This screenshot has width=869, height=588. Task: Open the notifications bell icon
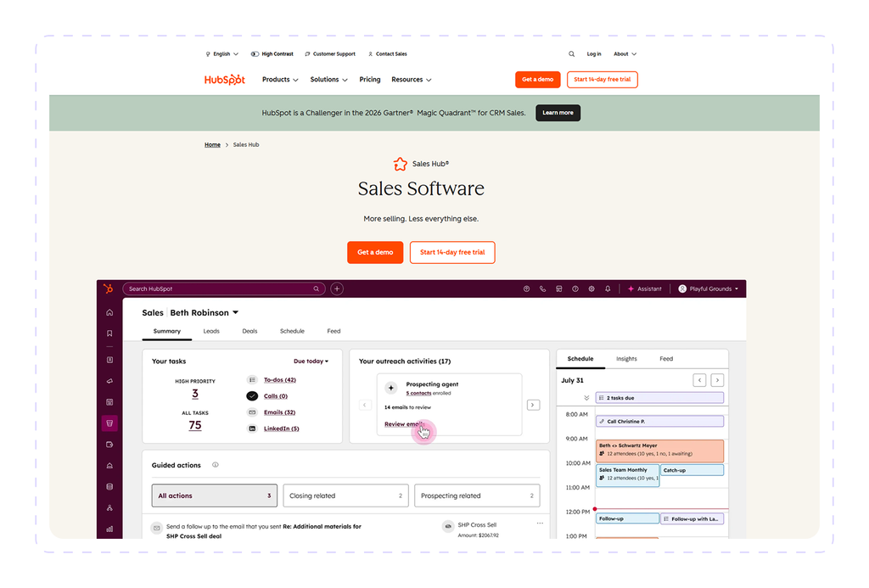(608, 288)
